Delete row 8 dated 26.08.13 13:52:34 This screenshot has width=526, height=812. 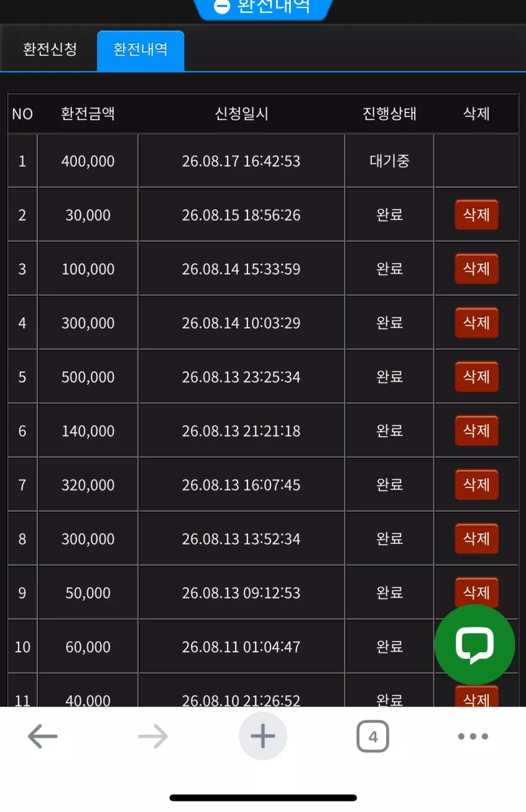(476, 538)
